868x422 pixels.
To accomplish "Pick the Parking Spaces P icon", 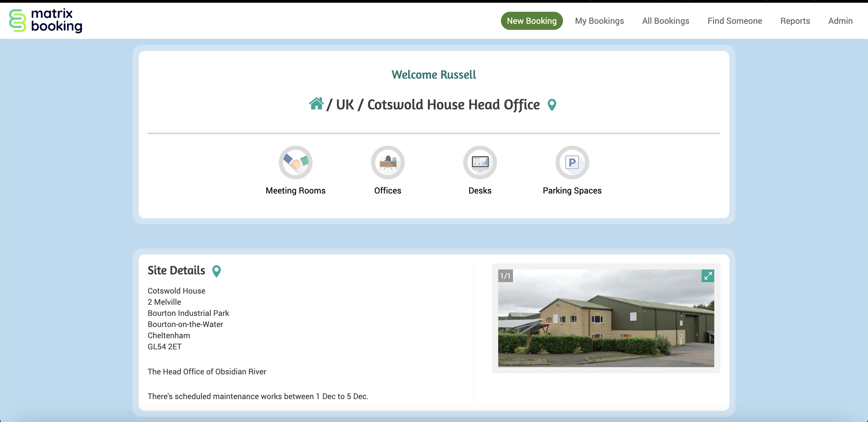I will pos(572,162).
